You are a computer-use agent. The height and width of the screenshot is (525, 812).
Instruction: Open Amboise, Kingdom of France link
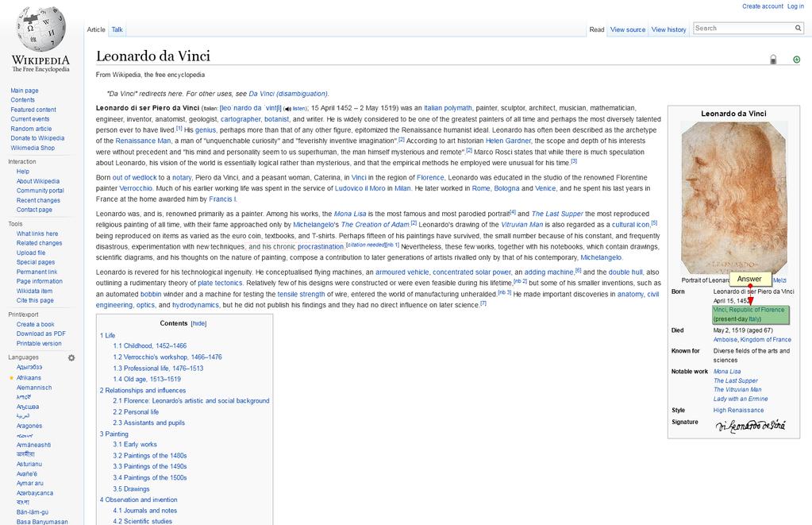(752, 340)
